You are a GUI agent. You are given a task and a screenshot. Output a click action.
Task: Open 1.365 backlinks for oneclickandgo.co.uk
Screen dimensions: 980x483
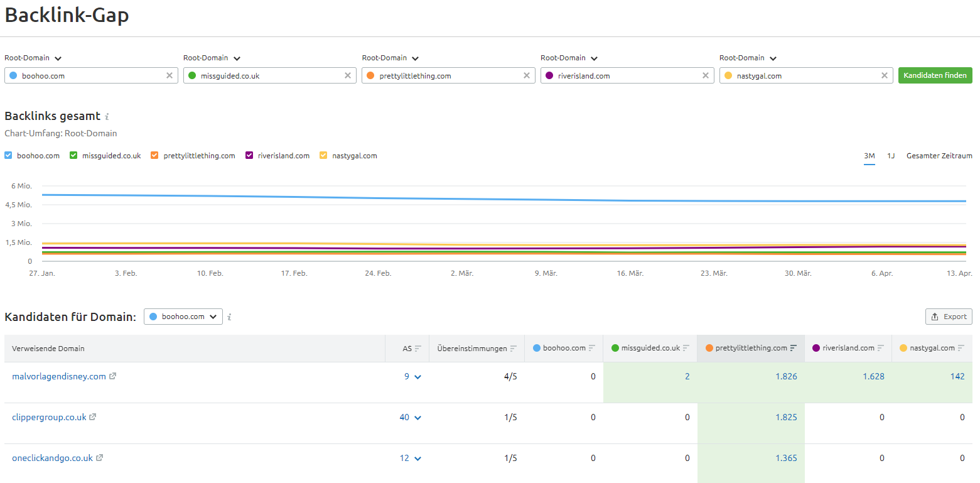[x=786, y=458]
